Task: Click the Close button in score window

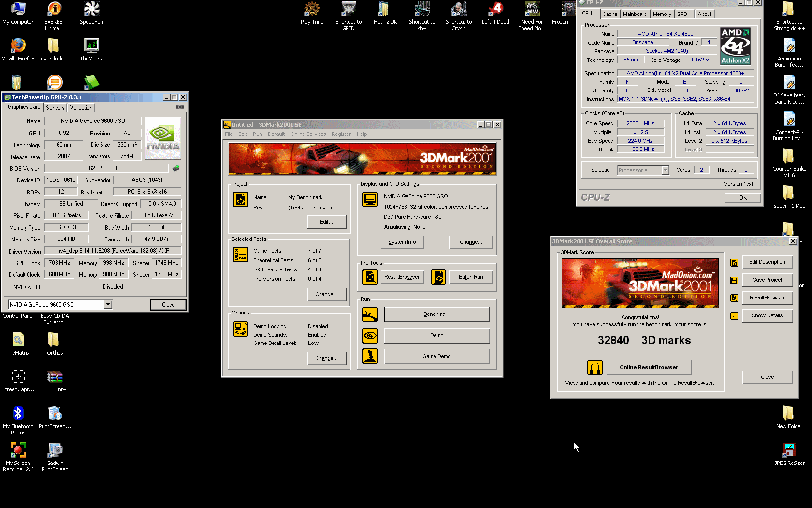Action: [767, 377]
